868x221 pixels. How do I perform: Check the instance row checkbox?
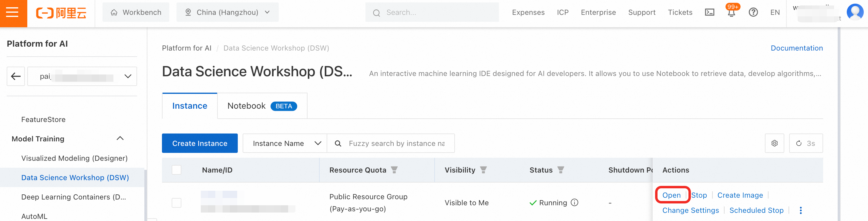[x=177, y=203]
